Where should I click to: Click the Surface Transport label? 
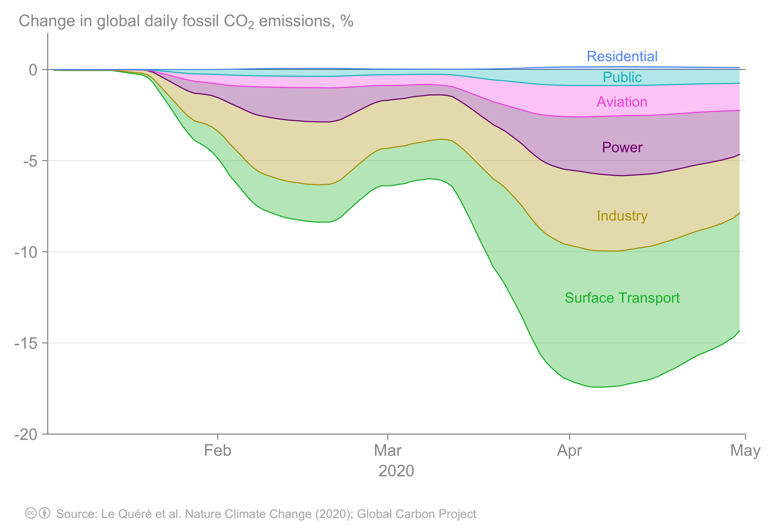click(x=622, y=298)
